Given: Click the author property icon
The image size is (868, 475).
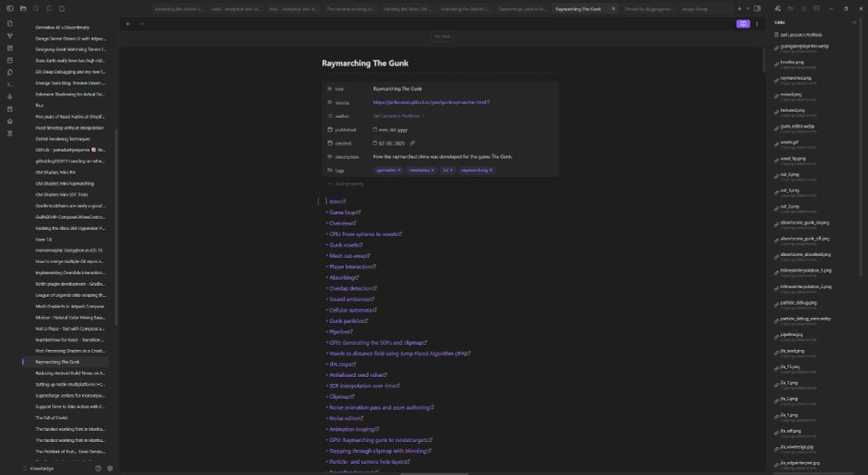Looking at the screenshot, I should (x=330, y=116).
